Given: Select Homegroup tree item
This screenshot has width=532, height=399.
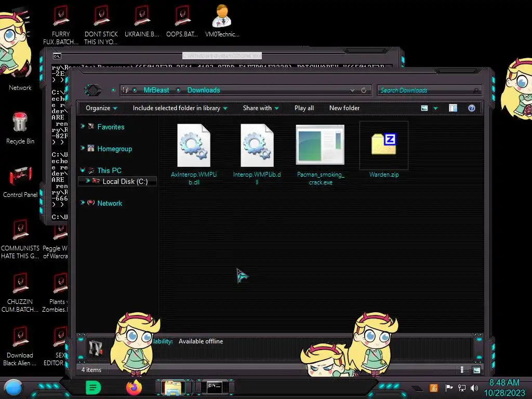Looking at the screenshot, I should point(115,149).
